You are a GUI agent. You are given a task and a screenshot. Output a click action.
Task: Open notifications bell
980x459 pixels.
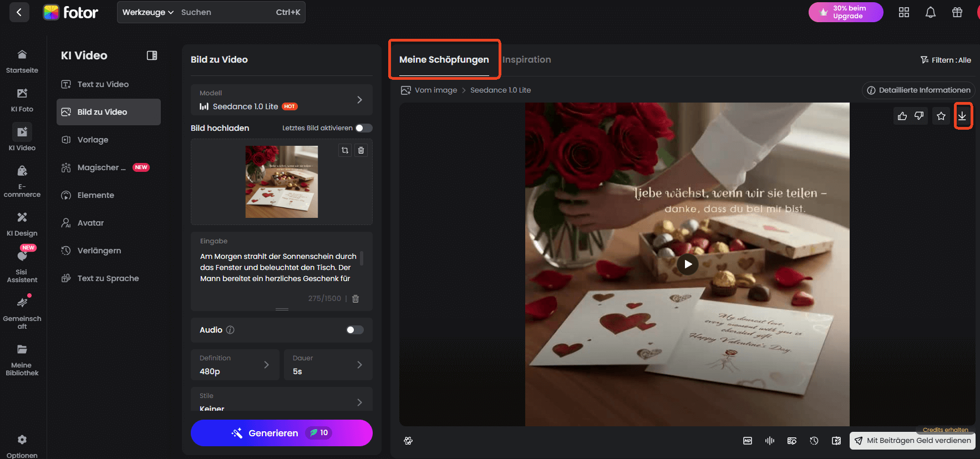coord(931,12)
